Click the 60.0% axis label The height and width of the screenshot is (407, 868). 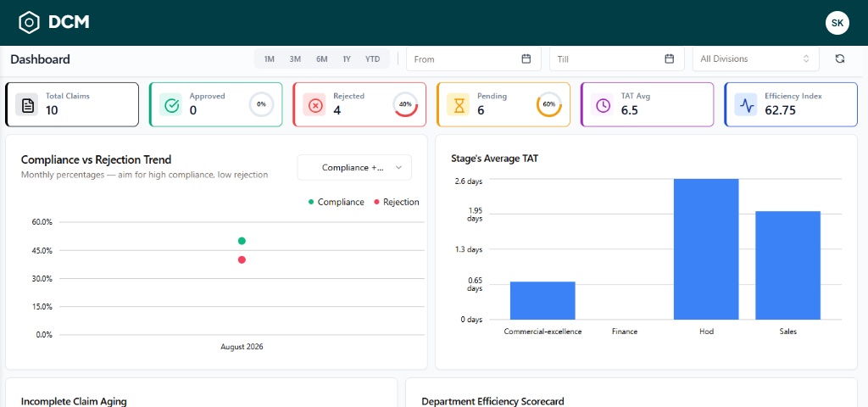42,222
